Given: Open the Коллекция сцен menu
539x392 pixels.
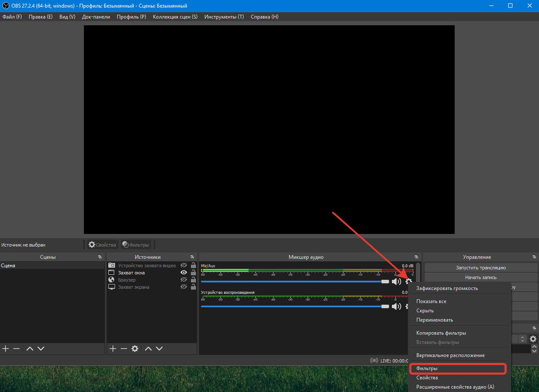Looking at the screenshot, I should coord(175,17).
